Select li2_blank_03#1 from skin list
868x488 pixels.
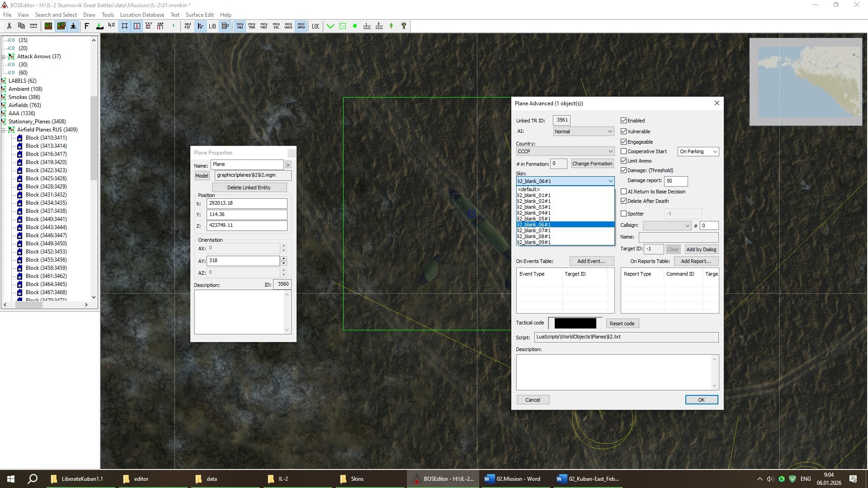(x=534, y=207)
